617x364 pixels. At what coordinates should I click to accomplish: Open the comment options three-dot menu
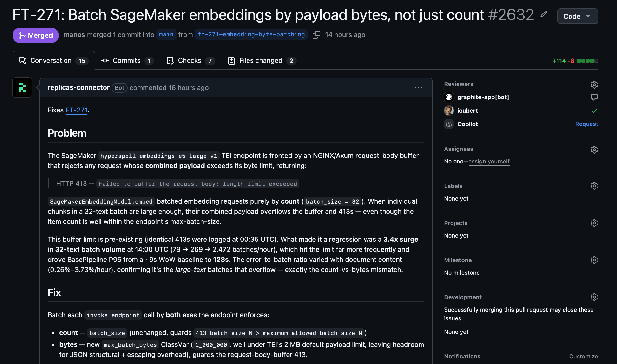point(418,87)
